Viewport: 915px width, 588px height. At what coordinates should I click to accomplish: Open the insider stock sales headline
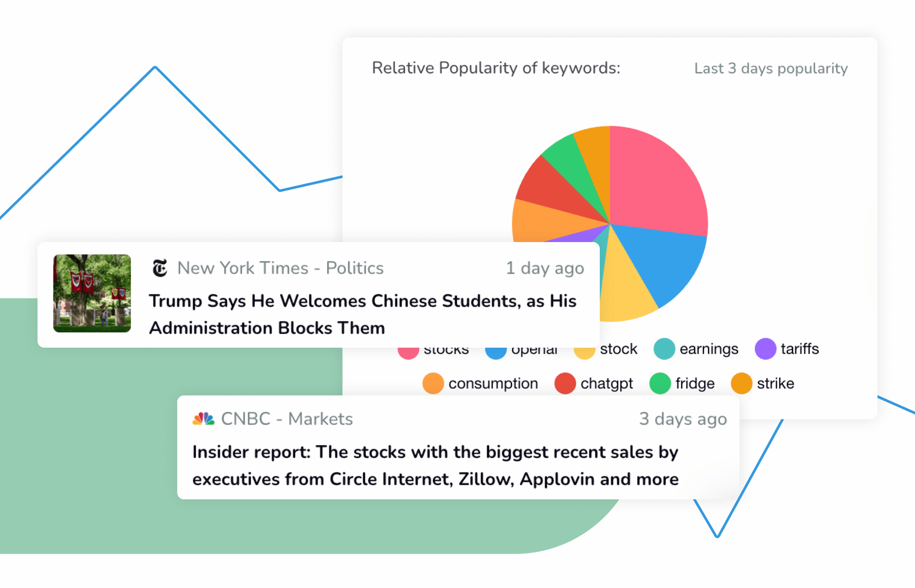[435, 465]
